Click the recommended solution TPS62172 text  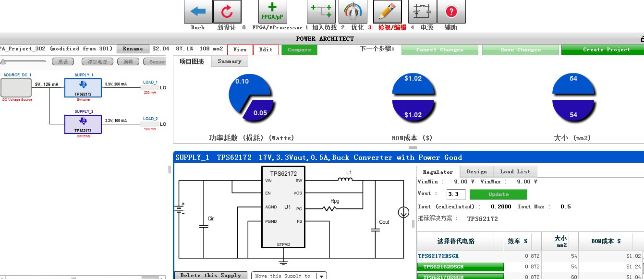click(x=482, y=218)
